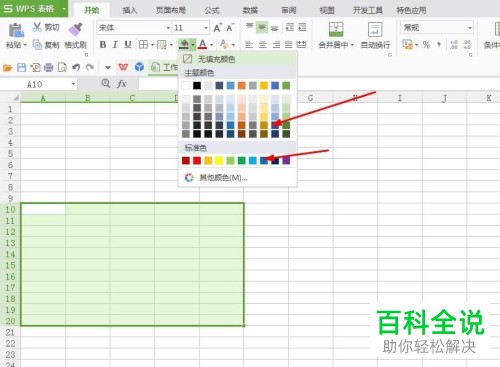Viewport: 500px width, 367px height.
Task: Click the fx insert function icon
Action: tap(122, 84)
